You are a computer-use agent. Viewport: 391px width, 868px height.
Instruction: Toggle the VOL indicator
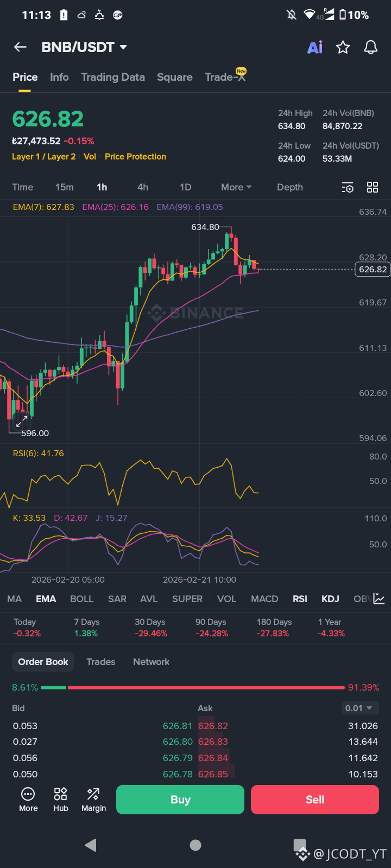coord(227,599)
